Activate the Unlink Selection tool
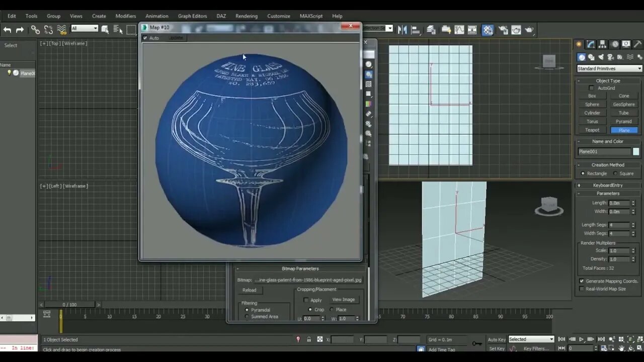Screen dimensions: 644x362 click(x=48, y=30)
